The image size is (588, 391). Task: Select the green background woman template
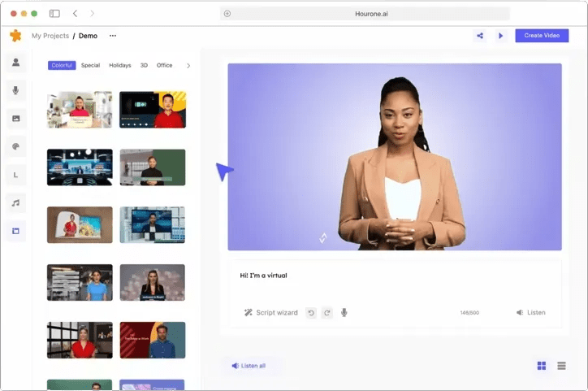pyautogui.click(x=152, y=167)
